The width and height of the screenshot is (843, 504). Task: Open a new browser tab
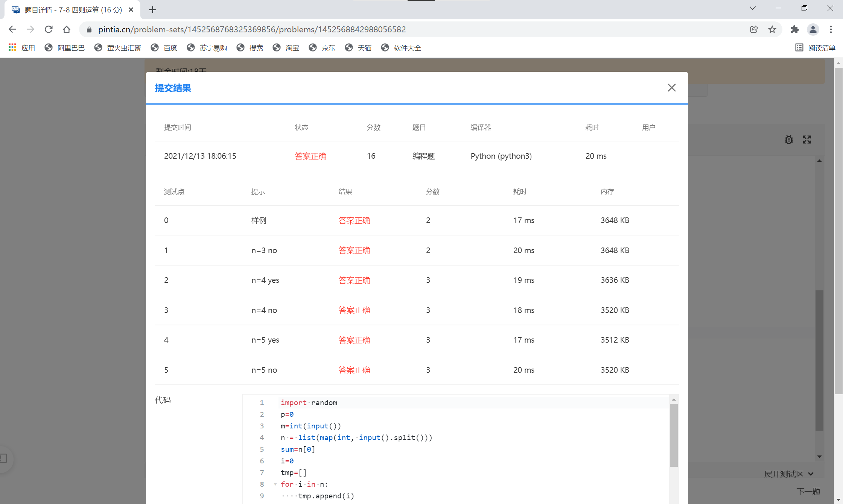pos(152,10)
